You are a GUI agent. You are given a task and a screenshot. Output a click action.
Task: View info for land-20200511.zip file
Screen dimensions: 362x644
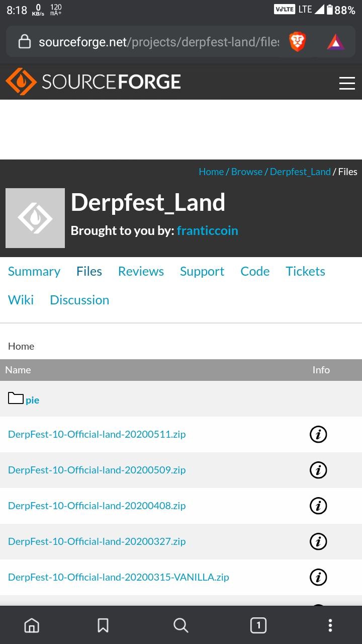tap(318, 434)
